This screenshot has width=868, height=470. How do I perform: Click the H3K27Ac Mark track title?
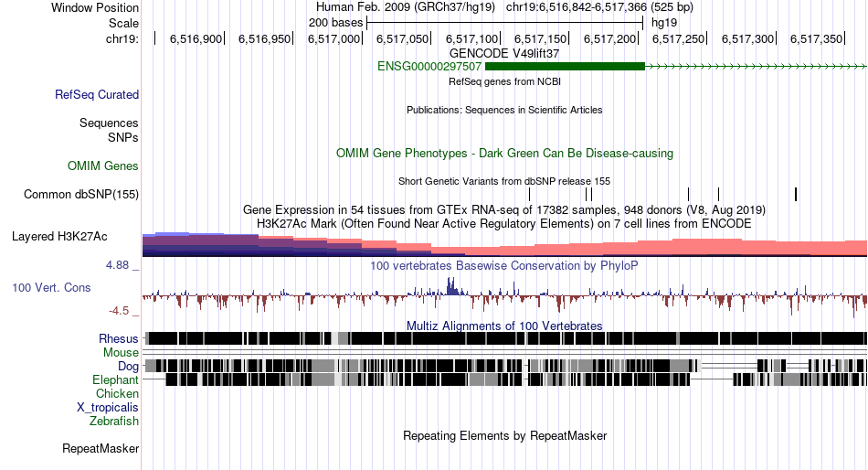click(x=504, y=223)
